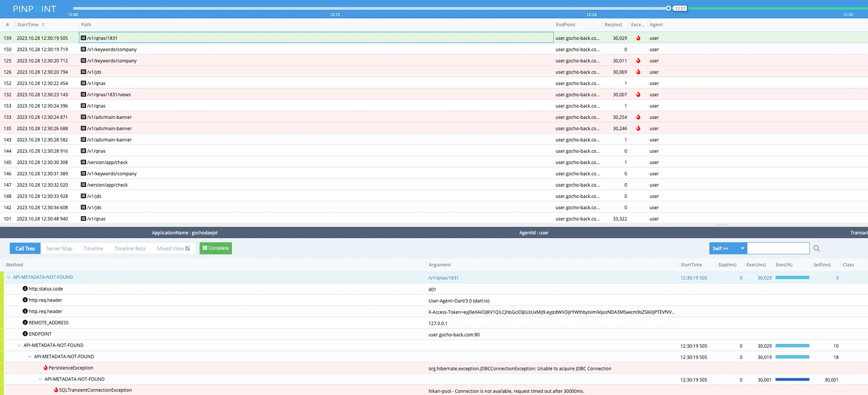868x395 pixels.
Task: Click the info icon on the X-Access-Token header row
Action: point(25,311)
